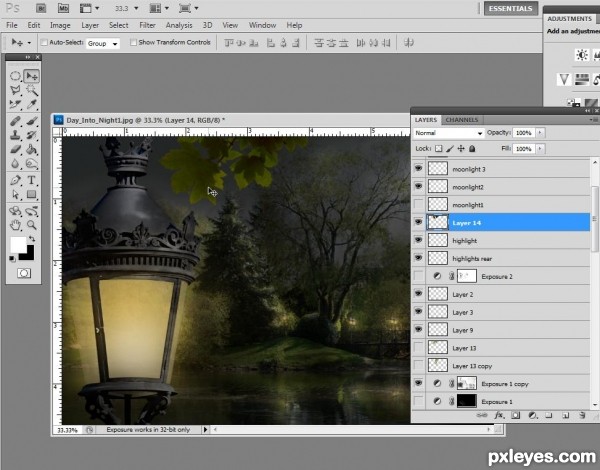Open the Window menu
Viewport: 600px width, 470px height.
point(262,25)
